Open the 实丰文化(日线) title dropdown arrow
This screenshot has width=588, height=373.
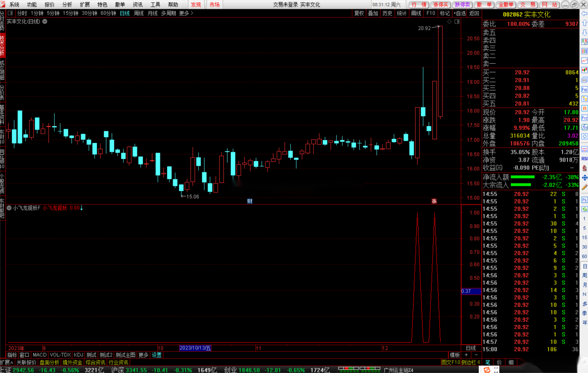tap(45, 21)
